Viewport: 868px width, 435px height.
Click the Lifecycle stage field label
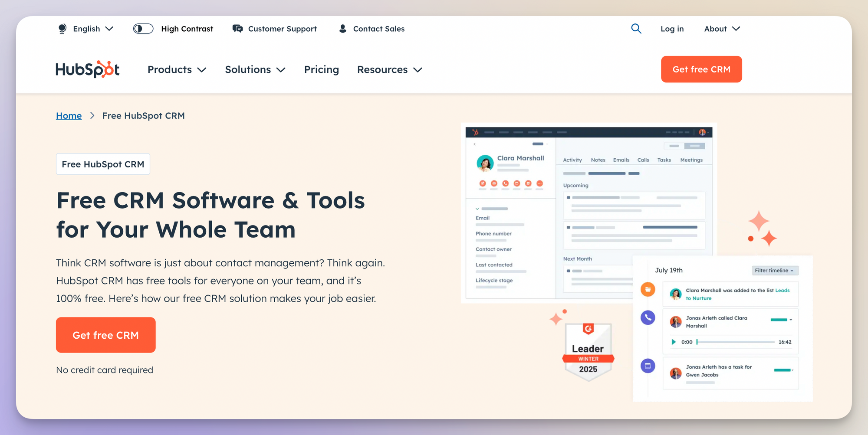(x=494, y=281)
